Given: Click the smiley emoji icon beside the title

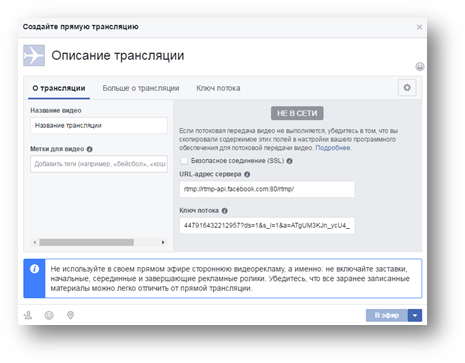Looking at the screenshot, I should coord(420,67).
